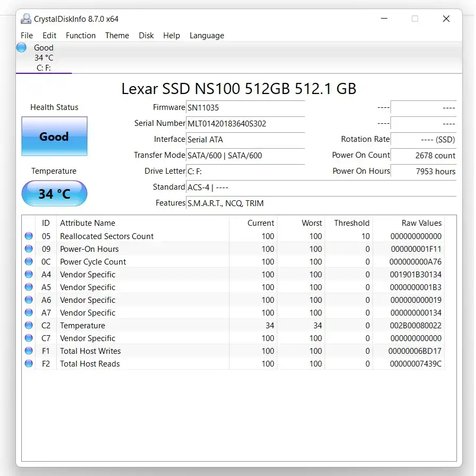
Task: Minimize the CrystalDiskInfo window
Action: [x=384, y=19]
